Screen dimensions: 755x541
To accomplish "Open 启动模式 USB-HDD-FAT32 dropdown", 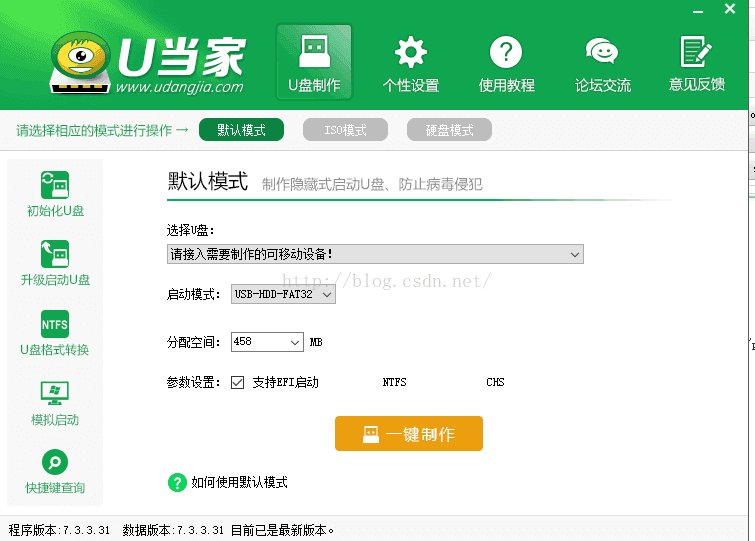I will (x=283, y=294).
